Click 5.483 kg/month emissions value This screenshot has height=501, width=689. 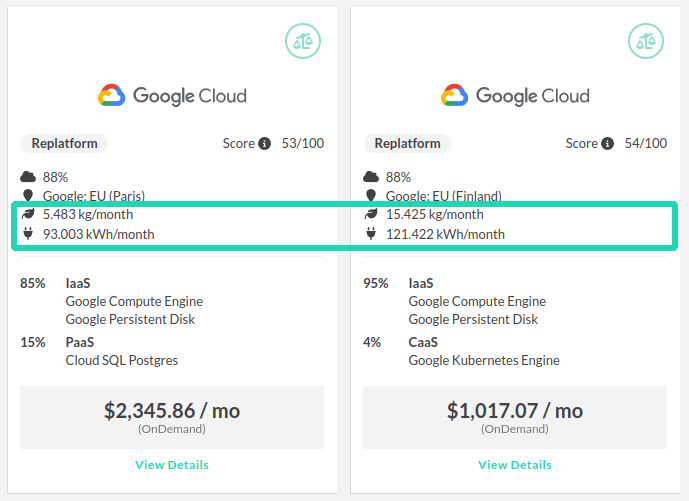pyautogui.click(x=88, y=214)
